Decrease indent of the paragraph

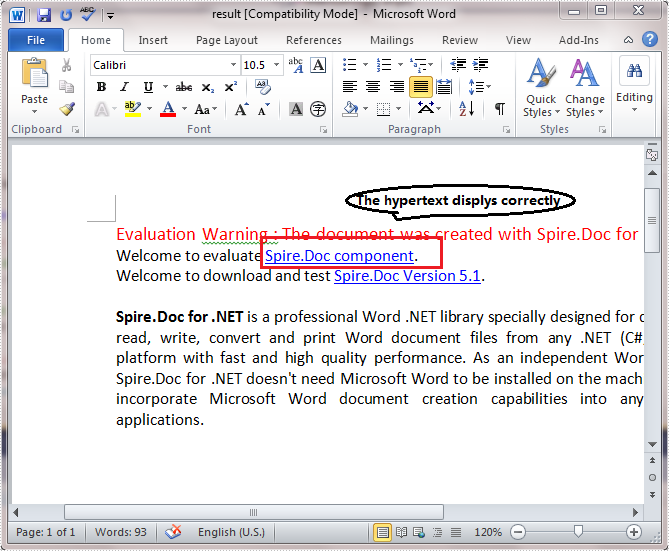tap(458, 64)
